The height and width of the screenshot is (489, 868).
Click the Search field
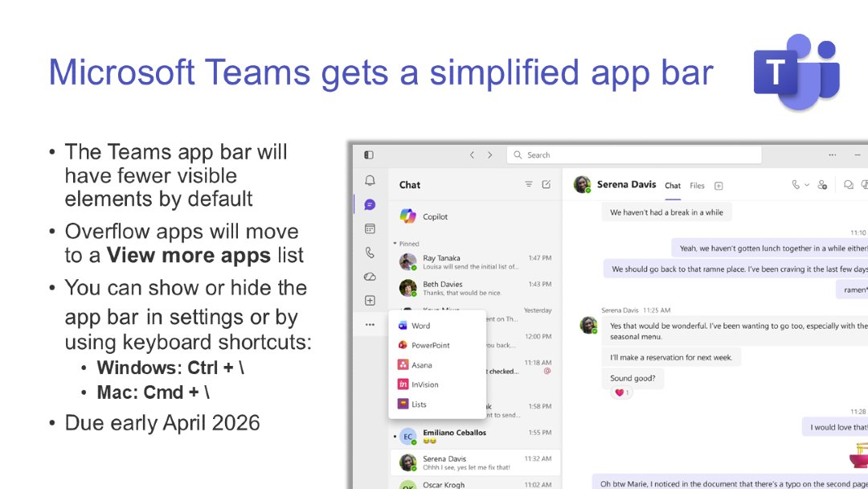(634, 155)
